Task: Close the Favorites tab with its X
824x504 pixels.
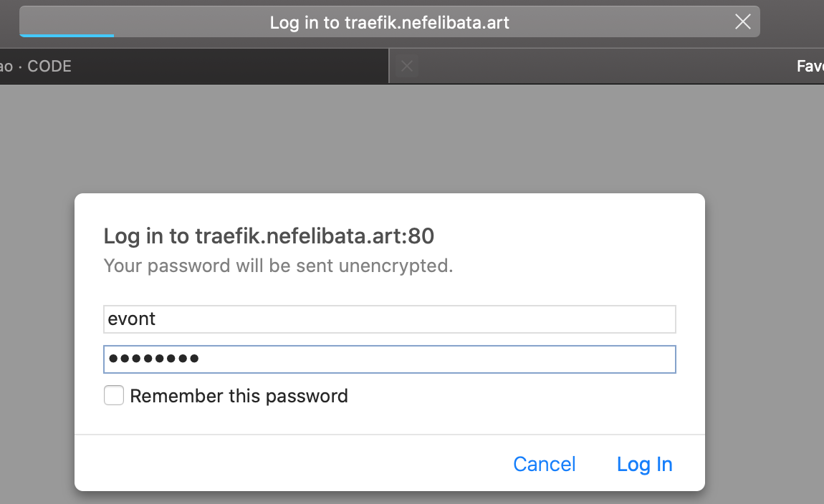Action: click(x=407, y=67)
